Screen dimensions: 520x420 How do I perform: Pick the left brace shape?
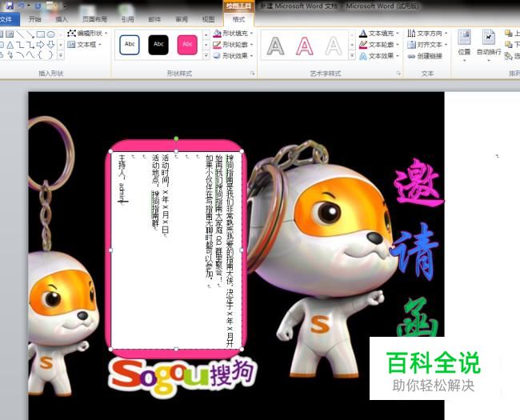[x=40, y=54]
